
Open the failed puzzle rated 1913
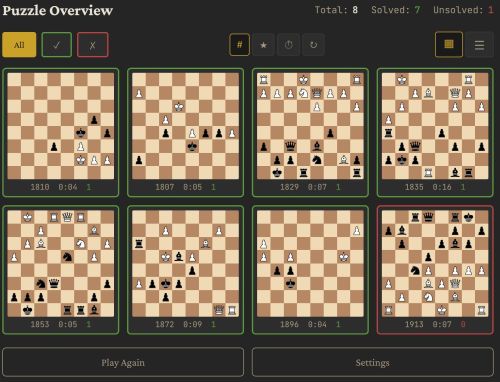(435, 263)
